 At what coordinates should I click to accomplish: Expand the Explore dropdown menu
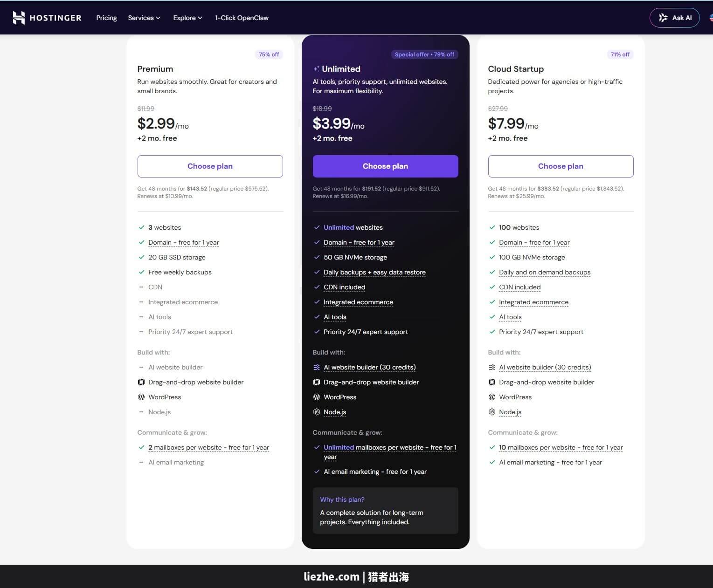187,18
